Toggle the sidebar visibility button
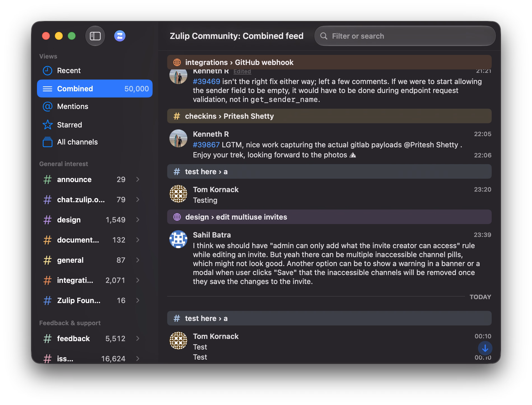The image size is (532, 405). 95,36
